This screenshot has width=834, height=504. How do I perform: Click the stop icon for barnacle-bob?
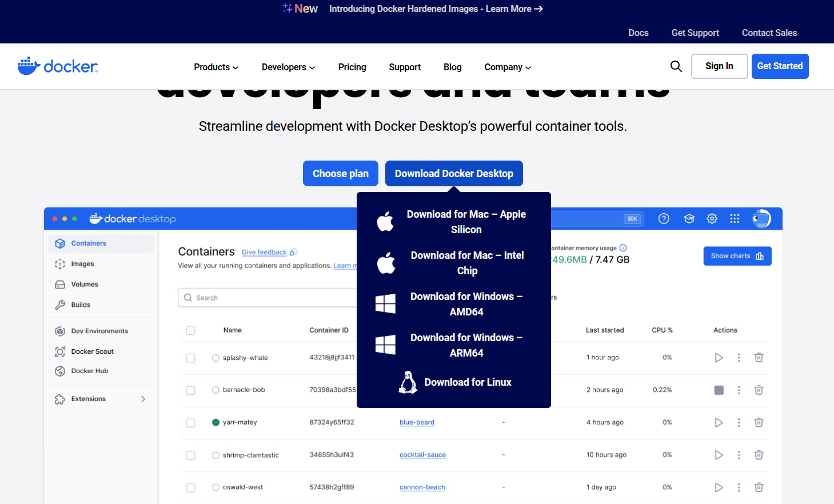pos(719,390)
